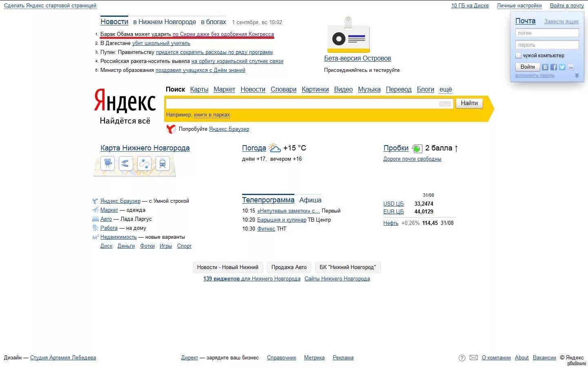Log in with the Facebook icon

(554, 67)
